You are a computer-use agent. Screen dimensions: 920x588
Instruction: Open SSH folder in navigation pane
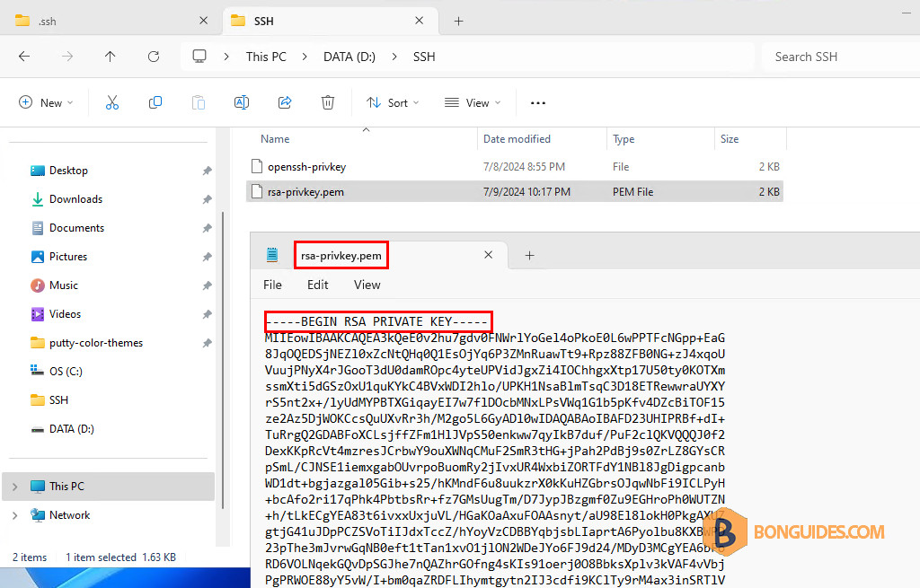point(58,400)
